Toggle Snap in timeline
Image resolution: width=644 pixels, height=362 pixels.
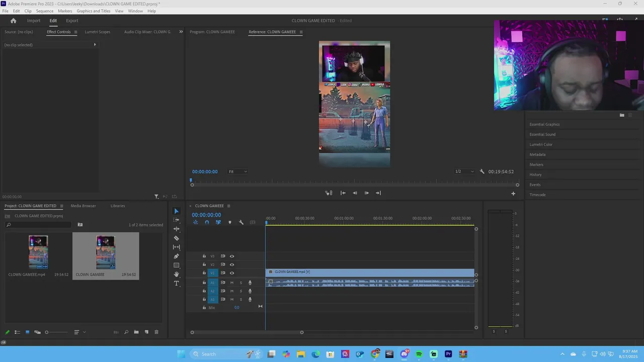point(207,222)
